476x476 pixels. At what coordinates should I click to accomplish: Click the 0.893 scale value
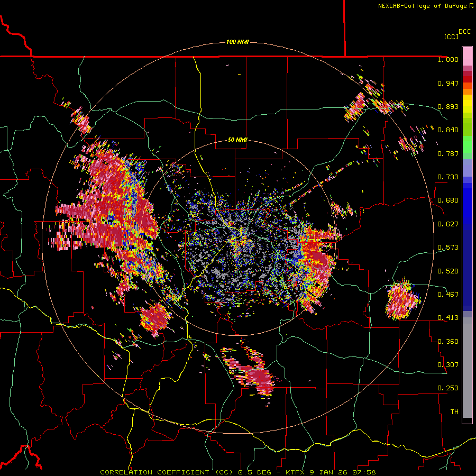[448, 106]
